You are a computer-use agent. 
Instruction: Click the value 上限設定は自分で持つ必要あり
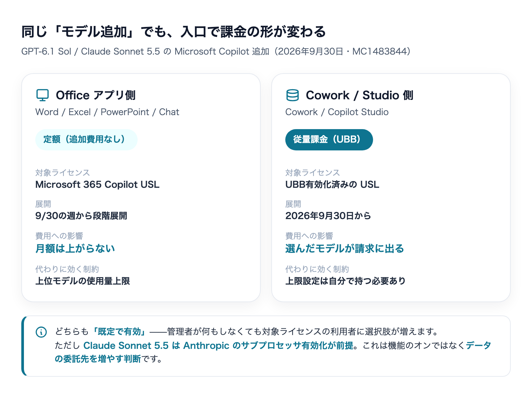point(345,281)
